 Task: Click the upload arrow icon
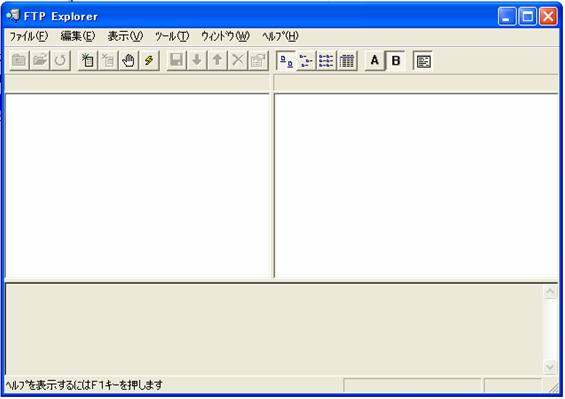217,61
